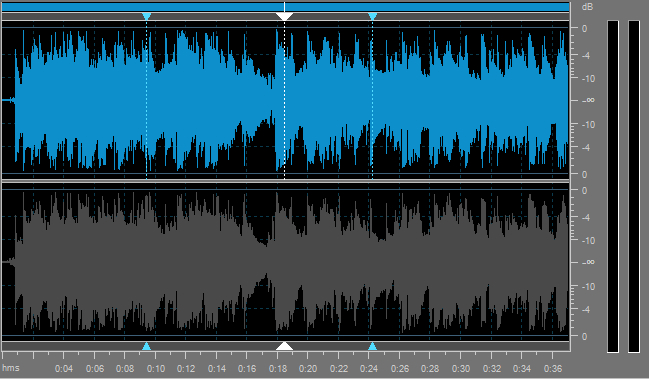Click the 0:30 mark on time ruler
Viewport: 649px width, 379px height.
tap(461, 368)
